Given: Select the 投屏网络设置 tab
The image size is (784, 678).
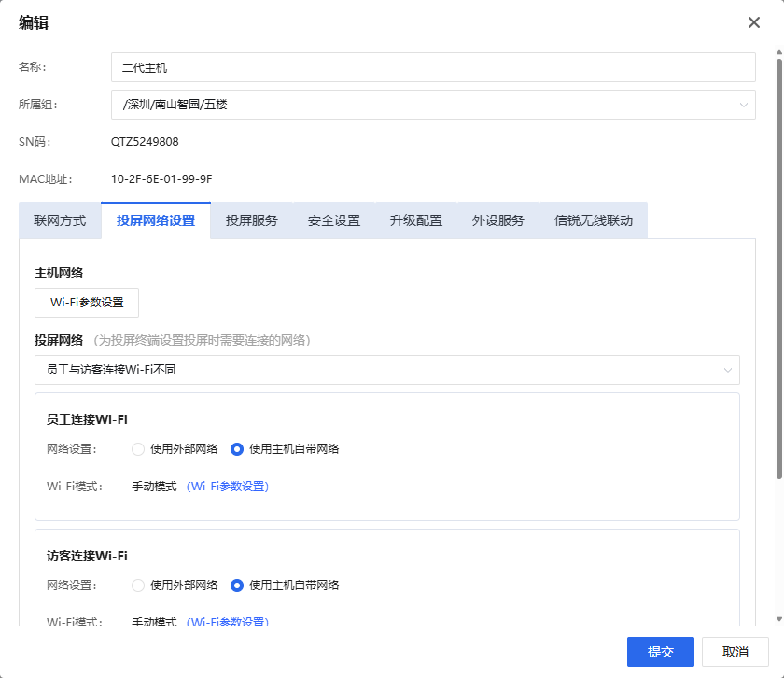Looking at the screenshot, I should coord(156,221).
